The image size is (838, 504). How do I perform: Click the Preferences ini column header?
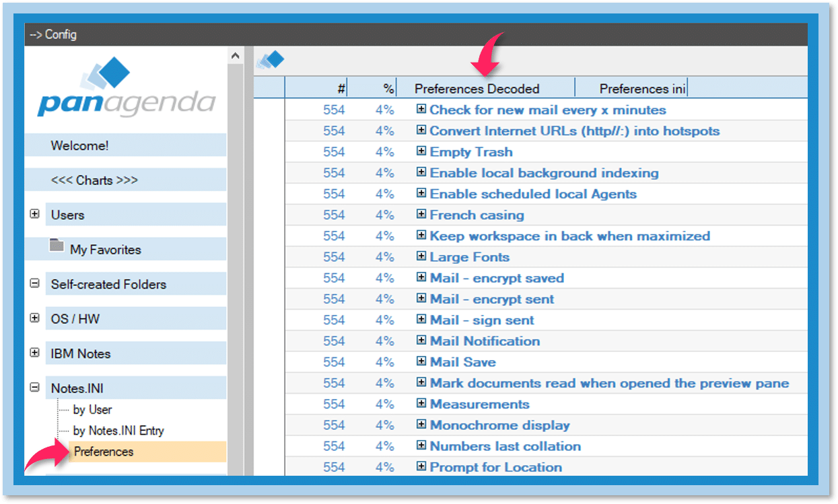[x=643, y=89]
